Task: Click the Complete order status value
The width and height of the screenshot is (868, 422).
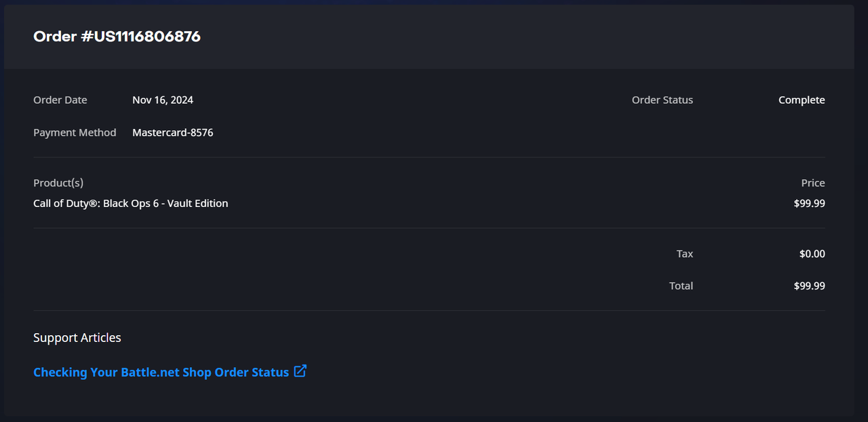Action: 802,100
